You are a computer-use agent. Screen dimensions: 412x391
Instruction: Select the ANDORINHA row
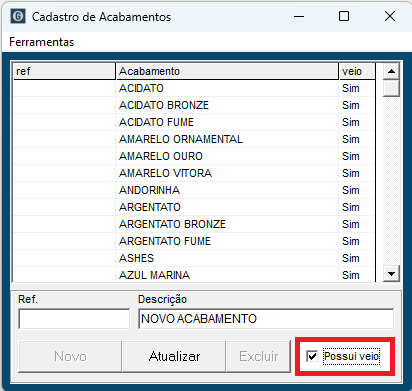tap(194, 190)
